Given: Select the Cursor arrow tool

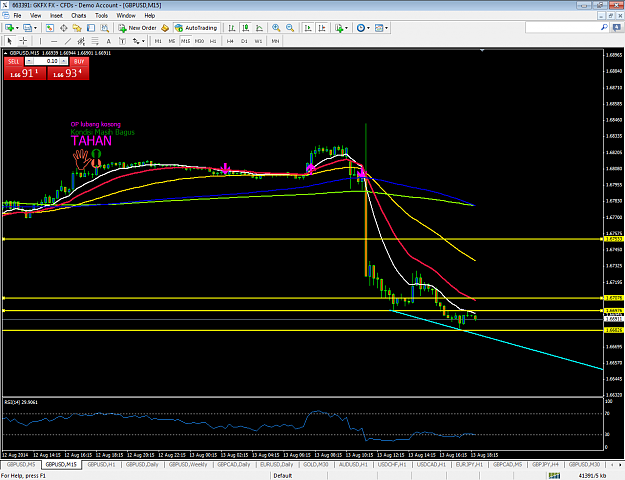Looking at the screenshot, I should point(10,41).
